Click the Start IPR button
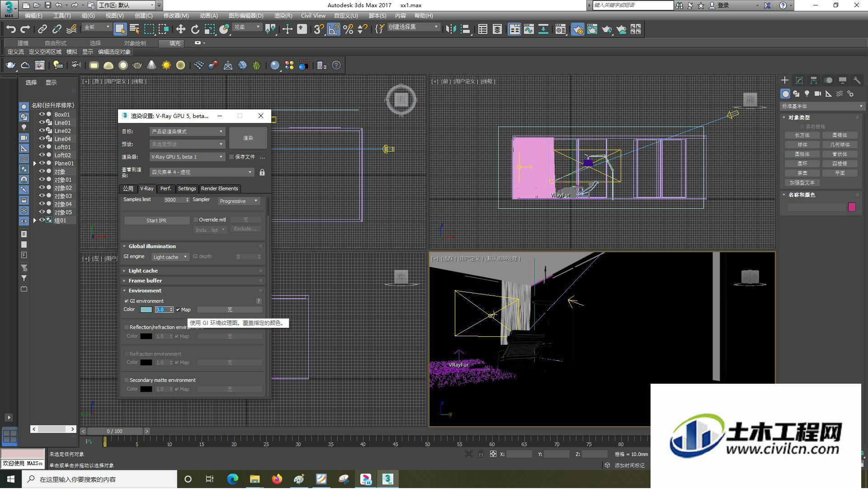The width and height of the screenshot is (868, 489). [x=156, y=221]
